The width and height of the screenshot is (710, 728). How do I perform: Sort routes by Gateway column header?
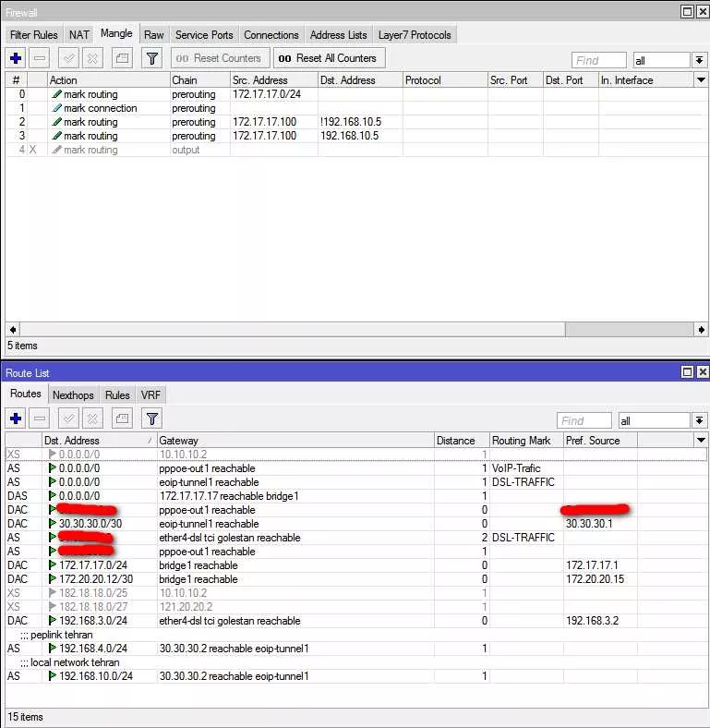click(295, 440)
